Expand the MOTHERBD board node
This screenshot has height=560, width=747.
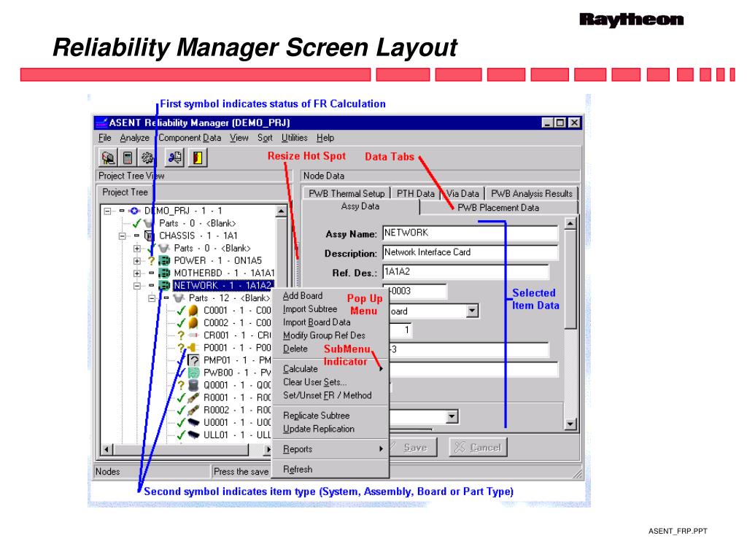coord(137,273)
